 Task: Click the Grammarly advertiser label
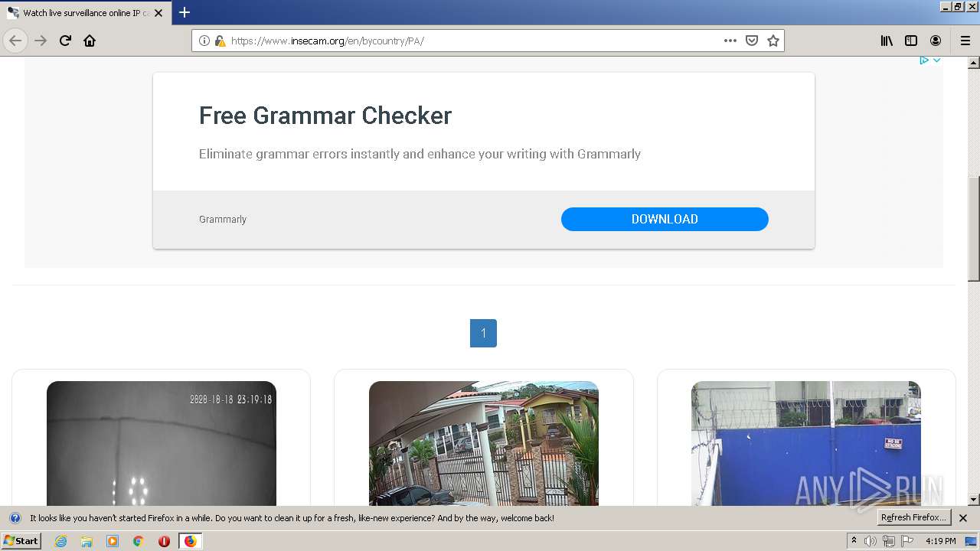click(x=223, y=219)
